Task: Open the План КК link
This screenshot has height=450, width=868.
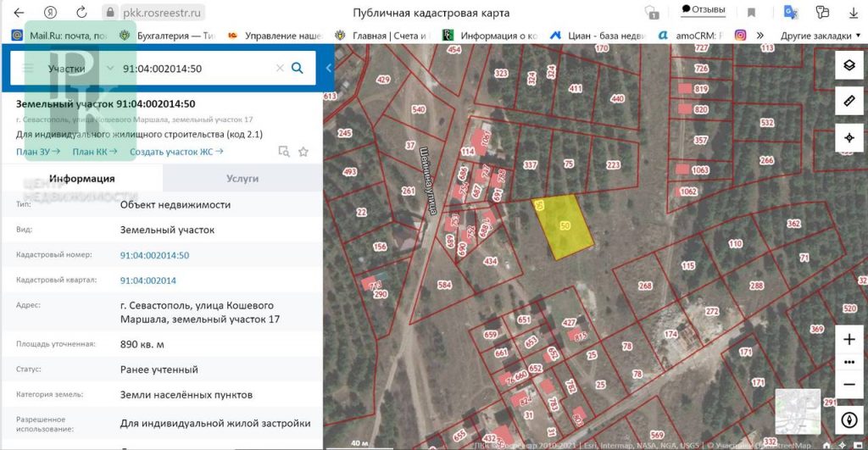Action: point(95,152)
